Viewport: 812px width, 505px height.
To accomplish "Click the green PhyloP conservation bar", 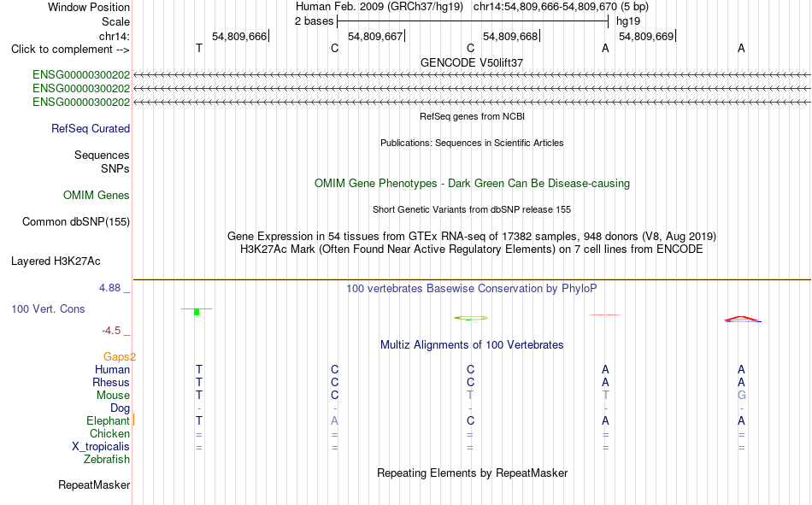I will pyautogui.click(x=197, y=311).
